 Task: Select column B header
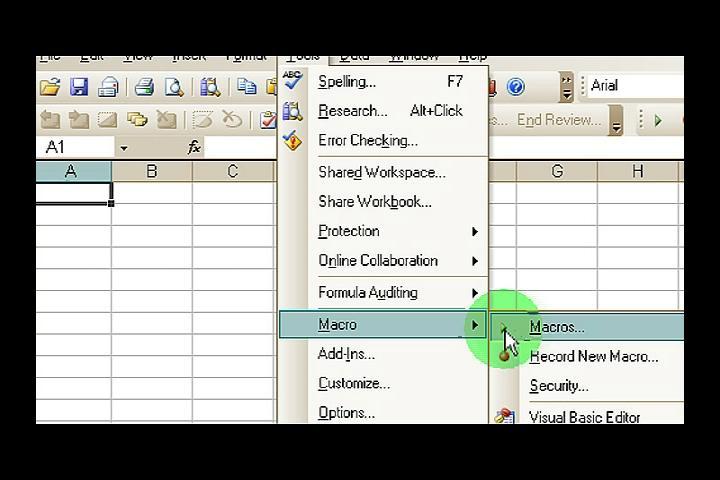[x=152, y=171]
